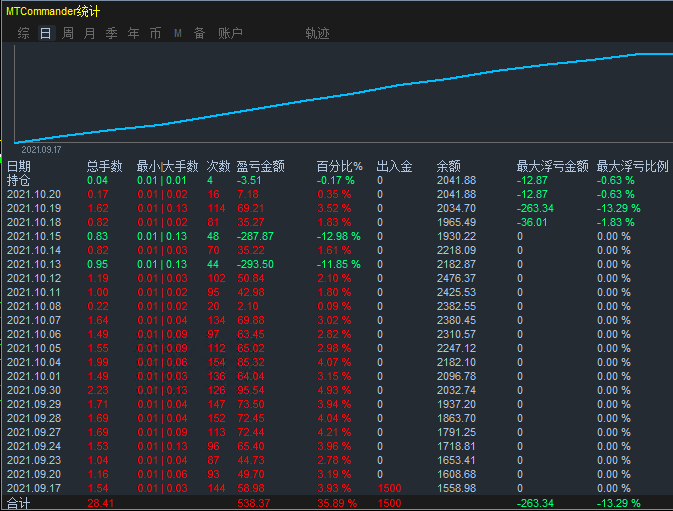Select the 日 daily tab
The height and width of the screenshot is (511, 673).
(45, 33)
